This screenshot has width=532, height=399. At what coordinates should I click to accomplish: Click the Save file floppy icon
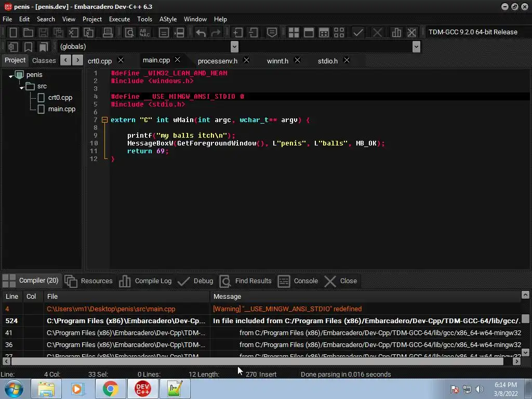tap(43, 33)
